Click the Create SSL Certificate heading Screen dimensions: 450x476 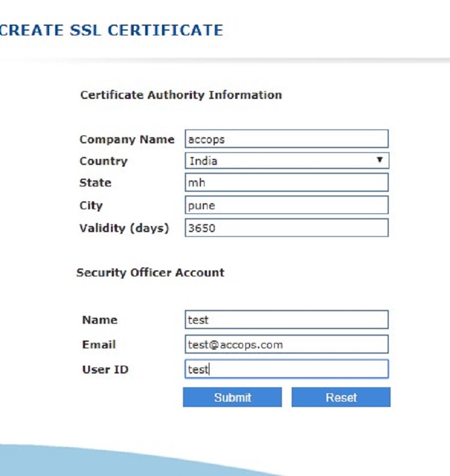point(112,30)
